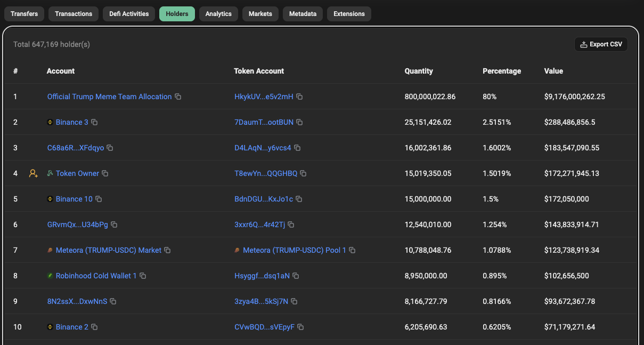
Task: Open token account 7DaumT...ootBUN
Action: pyautogui.click(x=264, y=122)
